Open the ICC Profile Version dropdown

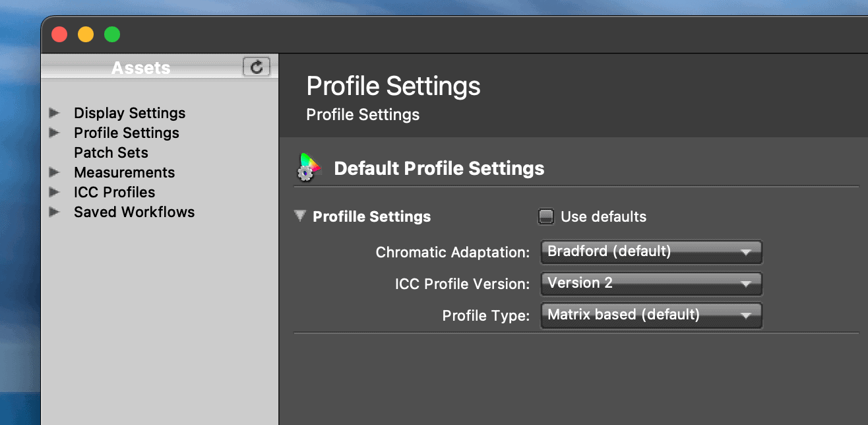point(651,284)
